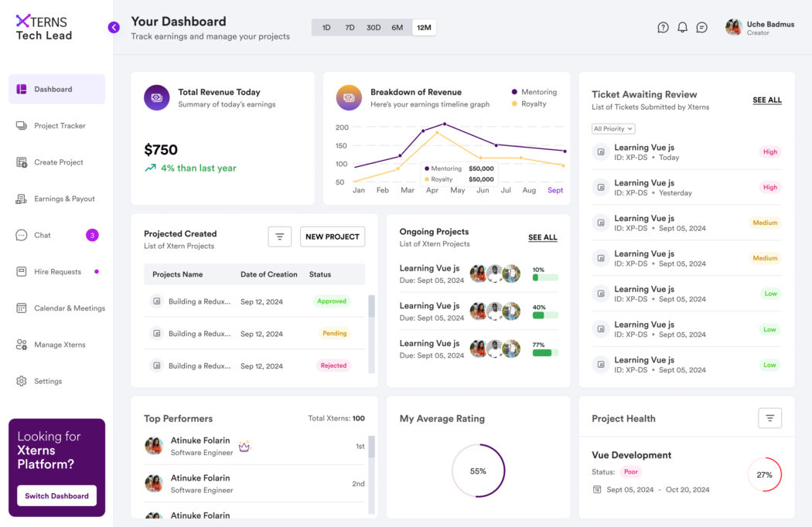Toggle the Mentoring legend in Breakdown of Revenue
Image resolution: width=812 pixels, height=527 pixels.
point(533,91)
